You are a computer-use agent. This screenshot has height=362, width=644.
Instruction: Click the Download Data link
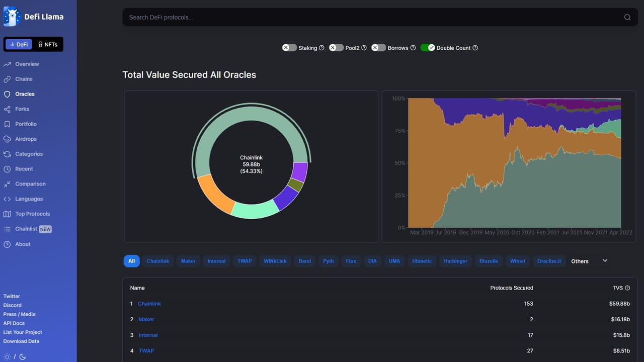click(x=21, y=341)
